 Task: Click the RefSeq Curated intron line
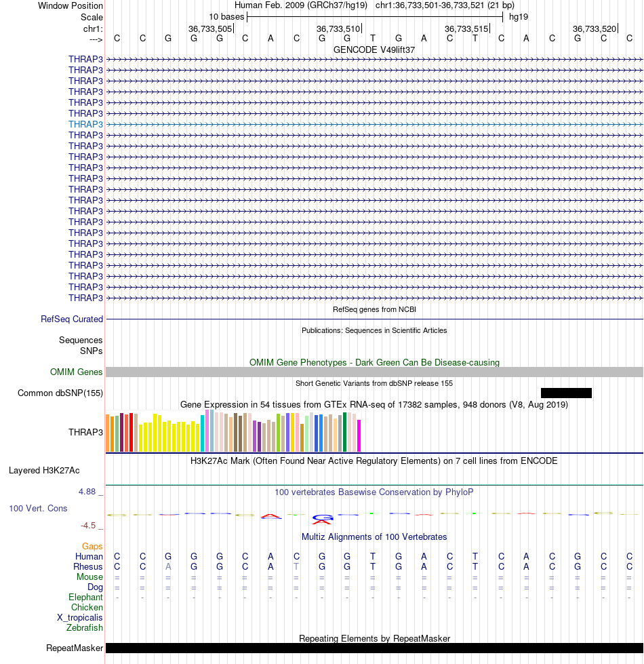pyautogui.click(x=374, y=319)
